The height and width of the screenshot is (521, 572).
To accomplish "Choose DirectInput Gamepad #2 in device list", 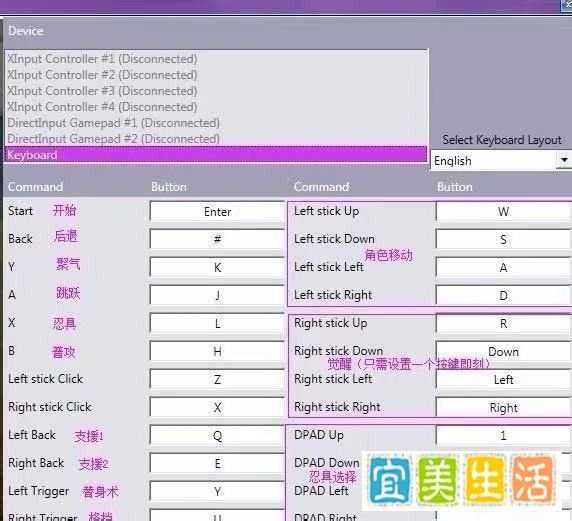I will click(113, 139).
